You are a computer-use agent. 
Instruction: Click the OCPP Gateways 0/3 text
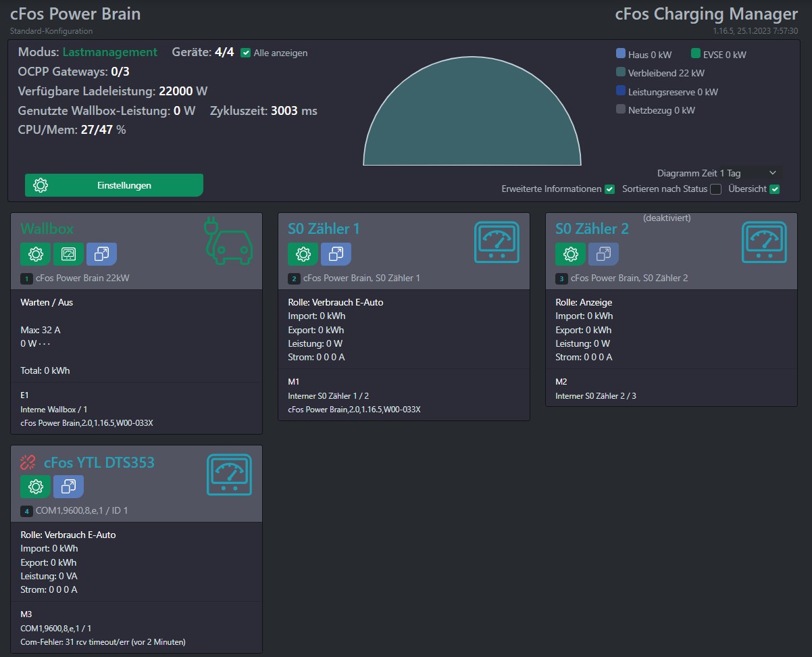click(74, 71)
